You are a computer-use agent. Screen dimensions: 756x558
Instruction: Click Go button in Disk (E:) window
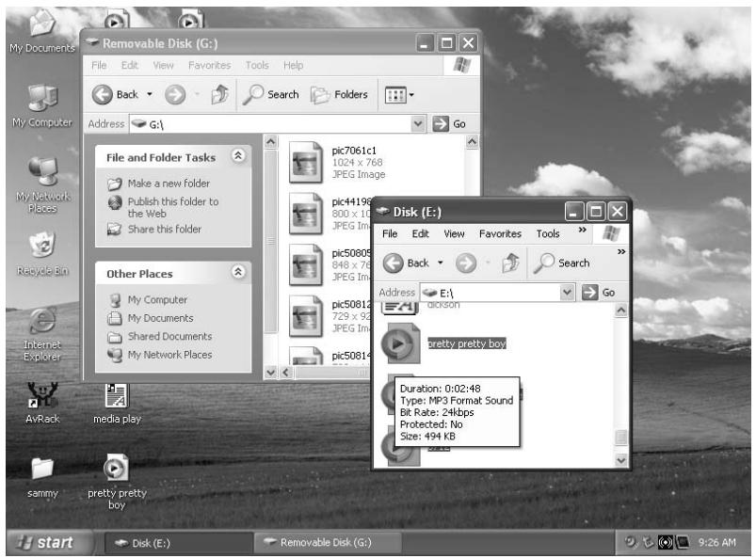click(599, 292)
